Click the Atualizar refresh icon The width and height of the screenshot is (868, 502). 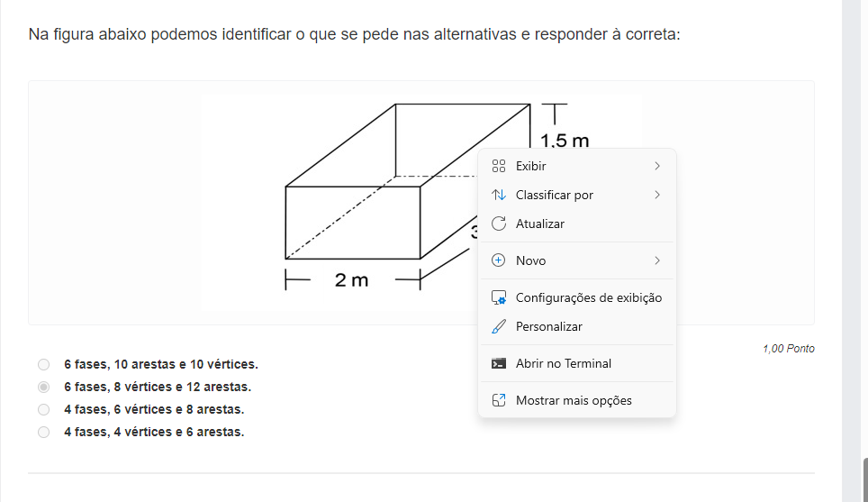tap(499, 224)
